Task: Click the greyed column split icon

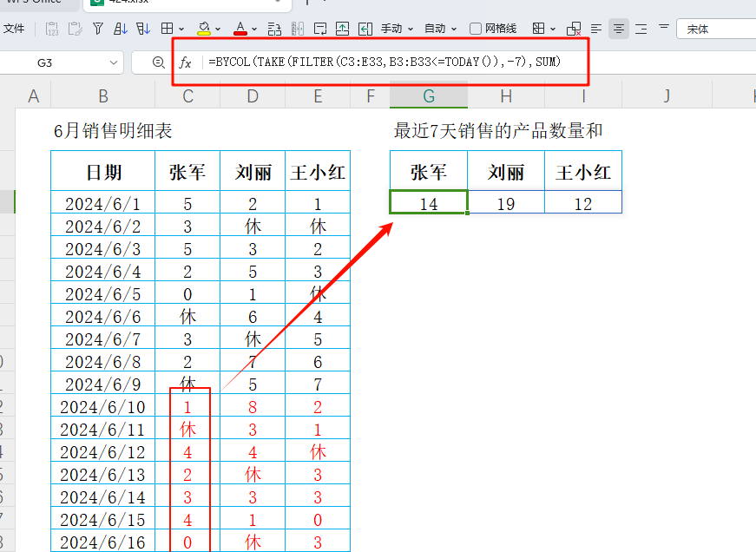Action: point(298,29)
